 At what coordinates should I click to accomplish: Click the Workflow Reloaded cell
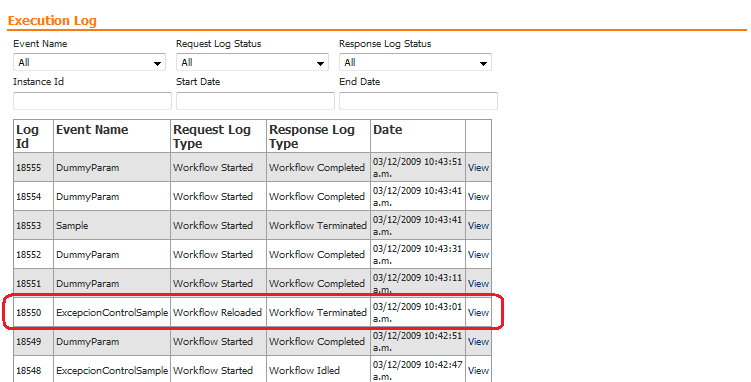(217, 313)
